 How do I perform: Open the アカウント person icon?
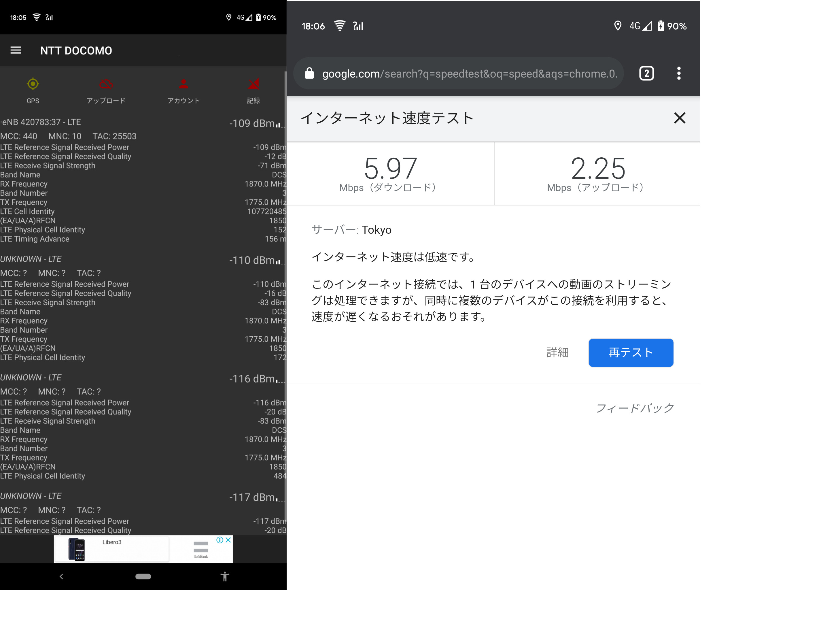(183, 84)
